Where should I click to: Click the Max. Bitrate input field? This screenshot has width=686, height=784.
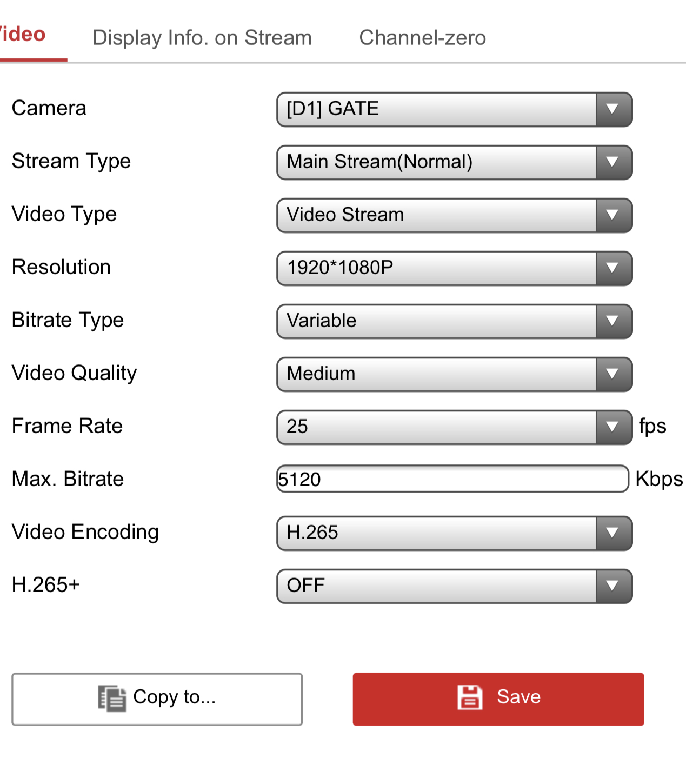tap(452, 479)
